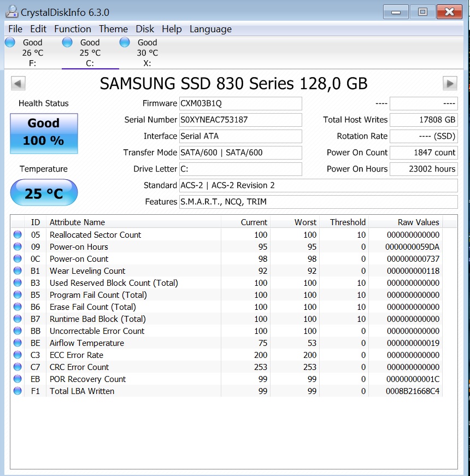
Task: Click the ID column header
Action: pos(35,222)
